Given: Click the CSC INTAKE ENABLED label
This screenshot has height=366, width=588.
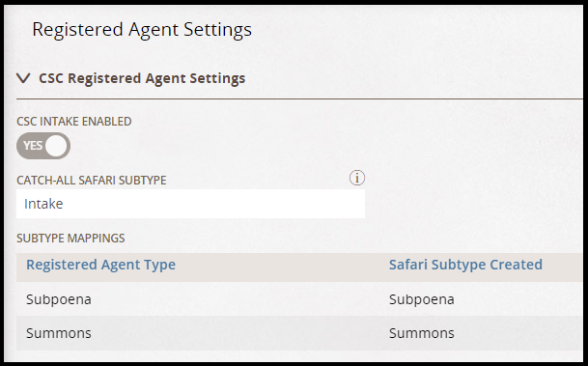Looking at the screenshot, I should (x=74, y=122).
